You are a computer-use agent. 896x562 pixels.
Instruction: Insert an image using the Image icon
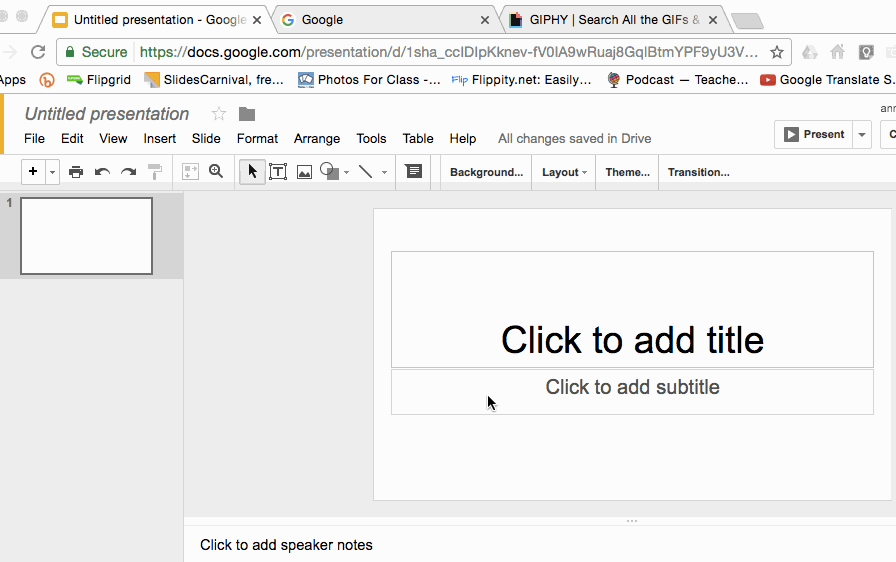tap(304, 172)
